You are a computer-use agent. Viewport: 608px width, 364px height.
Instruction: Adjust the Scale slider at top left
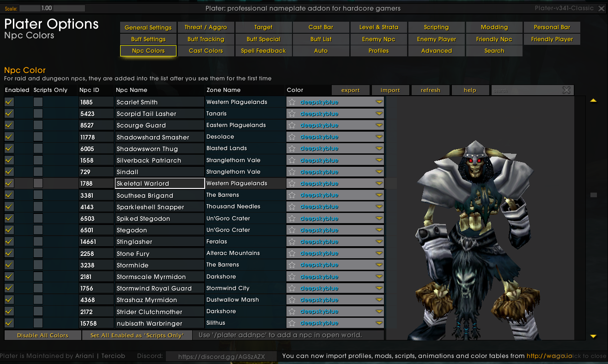pyautogui.click(x=52, y=8)
